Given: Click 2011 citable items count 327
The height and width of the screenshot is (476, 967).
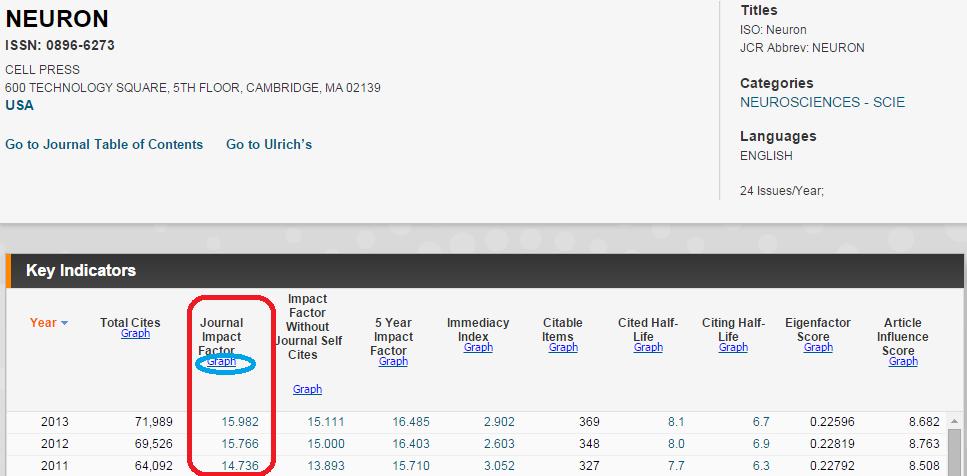Looking at the screenshot, I should (589, 466).
